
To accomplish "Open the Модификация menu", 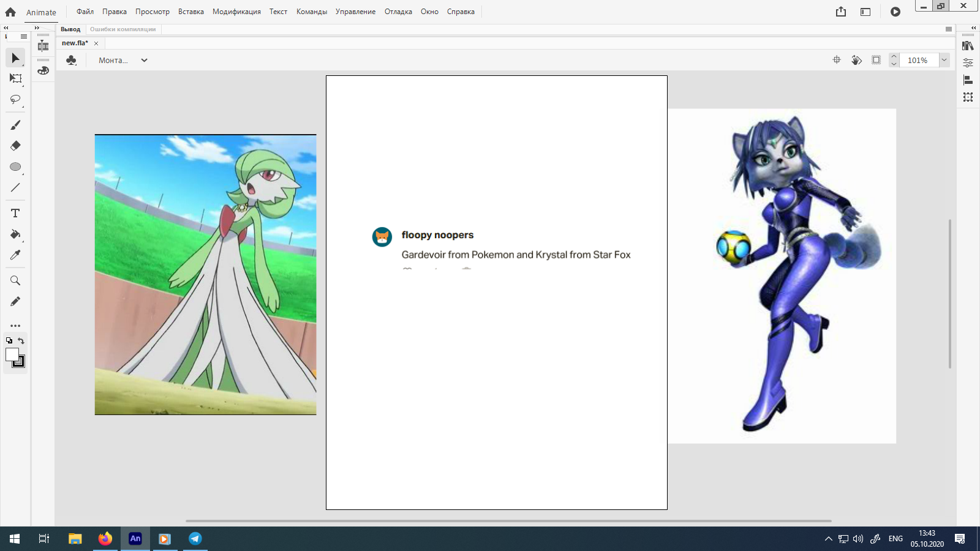I will [x=236, y=12].
